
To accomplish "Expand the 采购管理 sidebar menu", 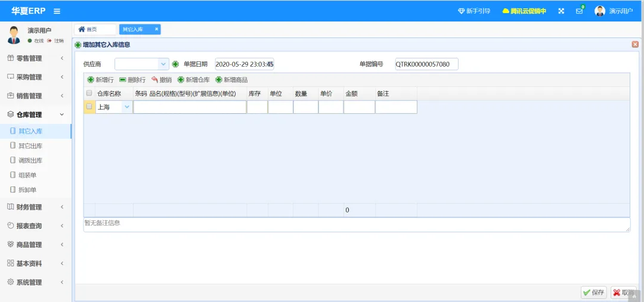I will [x=36, y=77].
